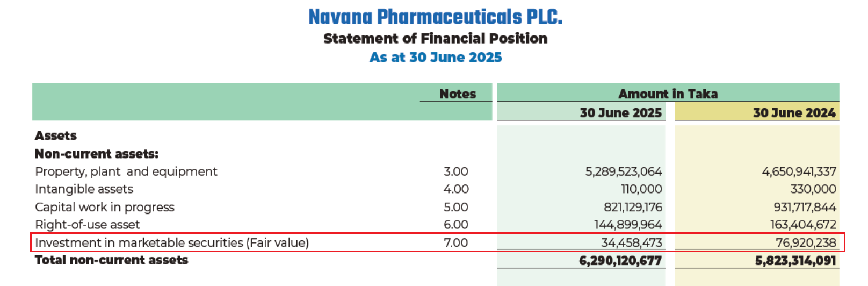The height and width of the screenshot is (286, 868).
Task: Click the amount 163,404,672
Action: pyautogui.click(x=803, y=225)
